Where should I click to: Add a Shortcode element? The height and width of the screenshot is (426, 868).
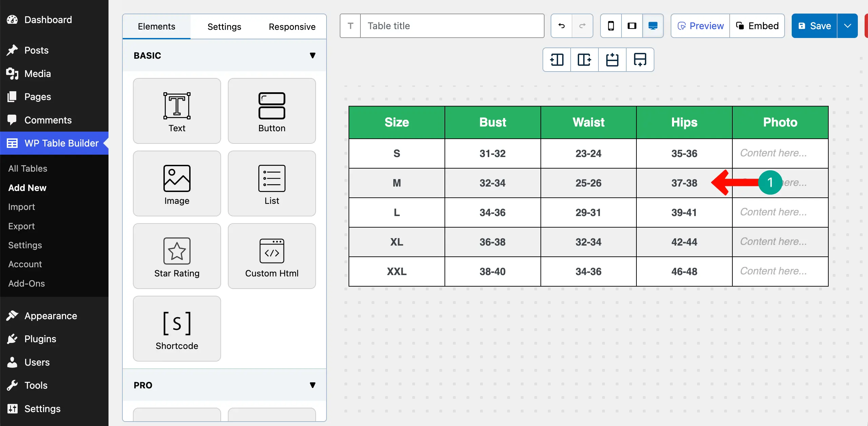pos(177,328)
